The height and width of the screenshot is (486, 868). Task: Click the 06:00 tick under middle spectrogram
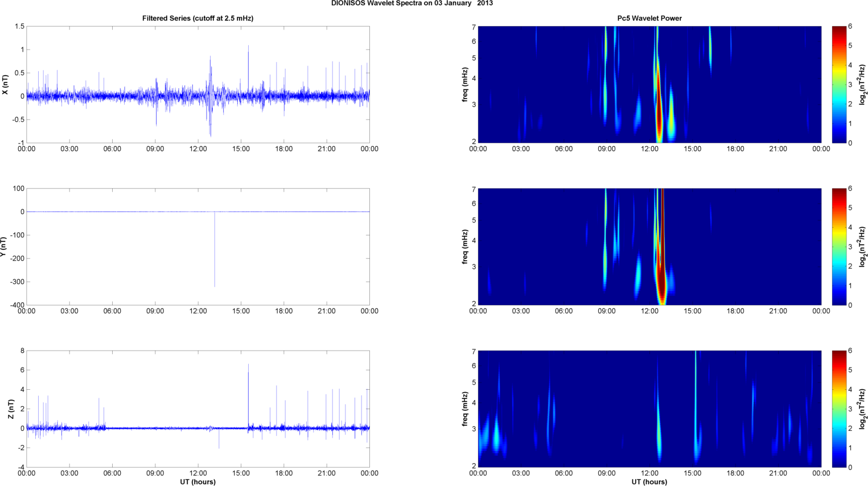pos(563,311)
